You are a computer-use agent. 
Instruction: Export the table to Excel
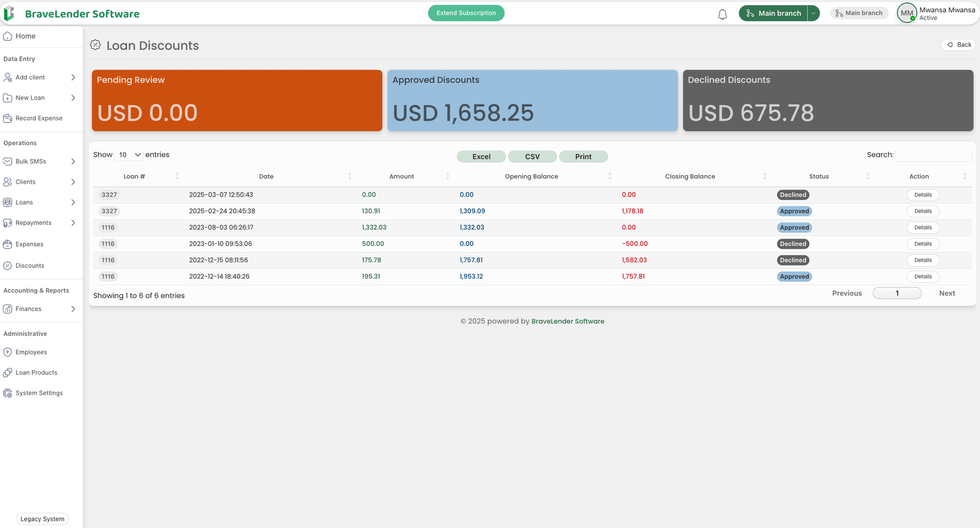click(481, 157)
